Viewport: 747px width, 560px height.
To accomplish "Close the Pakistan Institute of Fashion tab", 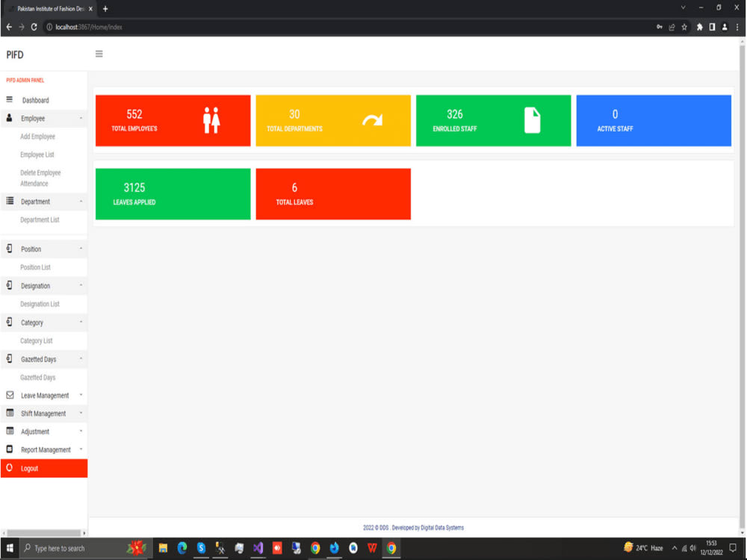I will click(x=90, y=8).
